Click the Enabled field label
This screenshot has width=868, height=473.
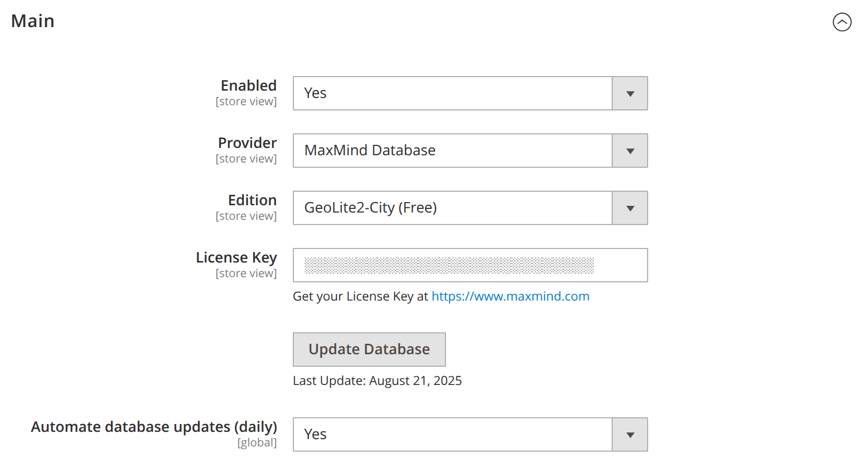pos(249,86)
